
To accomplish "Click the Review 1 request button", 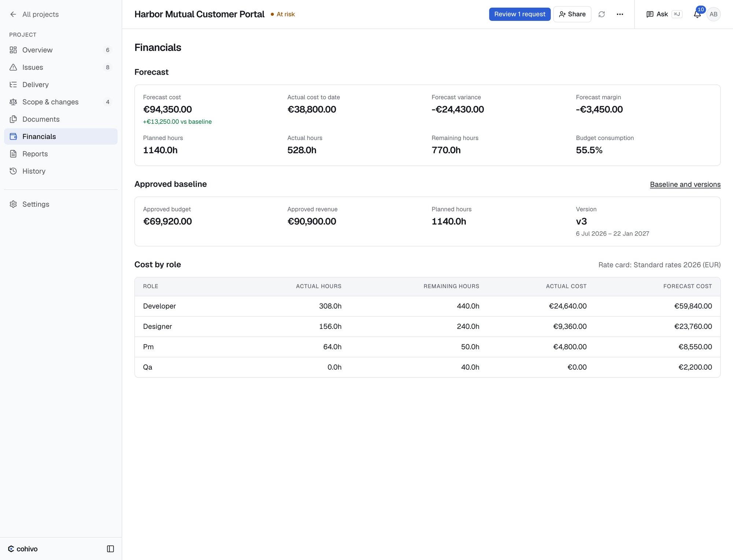I will click(520, 14).
